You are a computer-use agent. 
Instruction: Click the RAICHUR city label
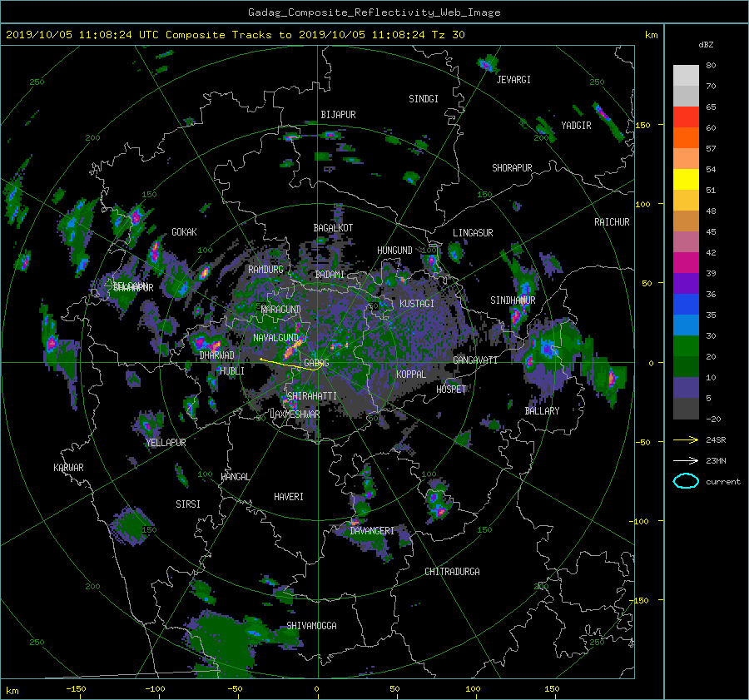612,222
